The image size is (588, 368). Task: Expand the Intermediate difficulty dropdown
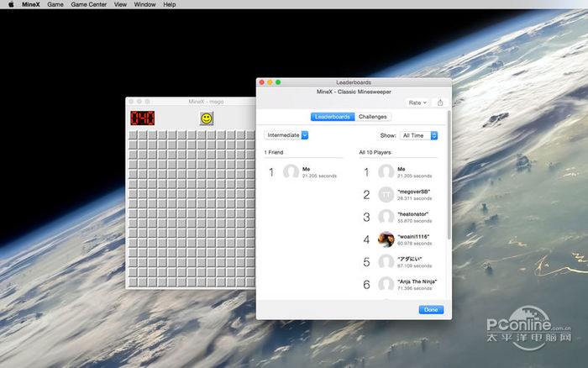(x=286, y=134)
